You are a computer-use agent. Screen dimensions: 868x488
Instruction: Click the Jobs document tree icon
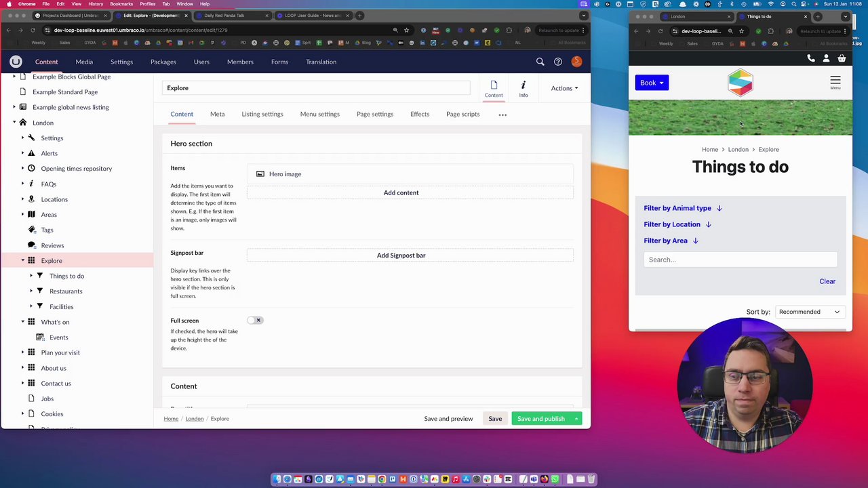[x=31, y=399]
